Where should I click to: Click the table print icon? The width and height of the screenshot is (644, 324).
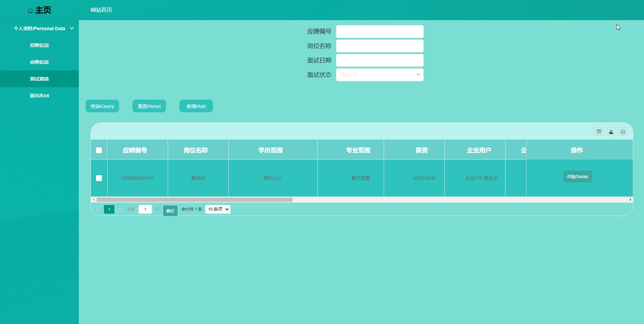point(623,131)
